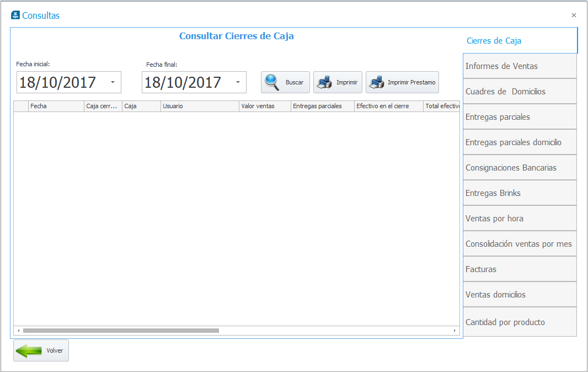The width and height of the screenshot is (588, 372).
Task: Click Efectivo en el cierre column header
Action: click(388, 106)
